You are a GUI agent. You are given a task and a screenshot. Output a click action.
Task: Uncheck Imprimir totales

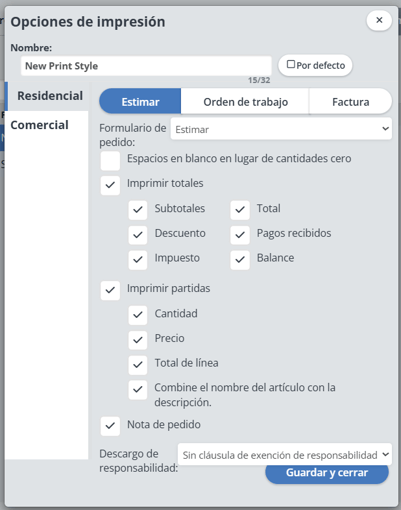pos(110,185)
